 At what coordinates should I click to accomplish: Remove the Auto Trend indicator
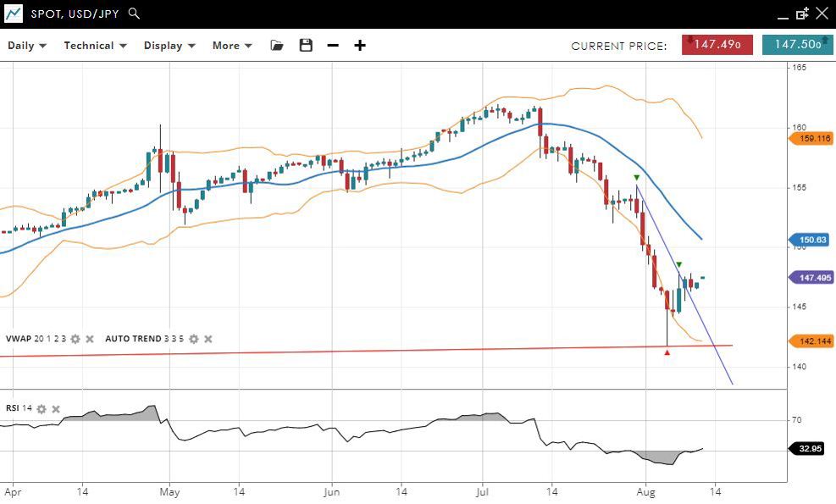coord(208,339)
